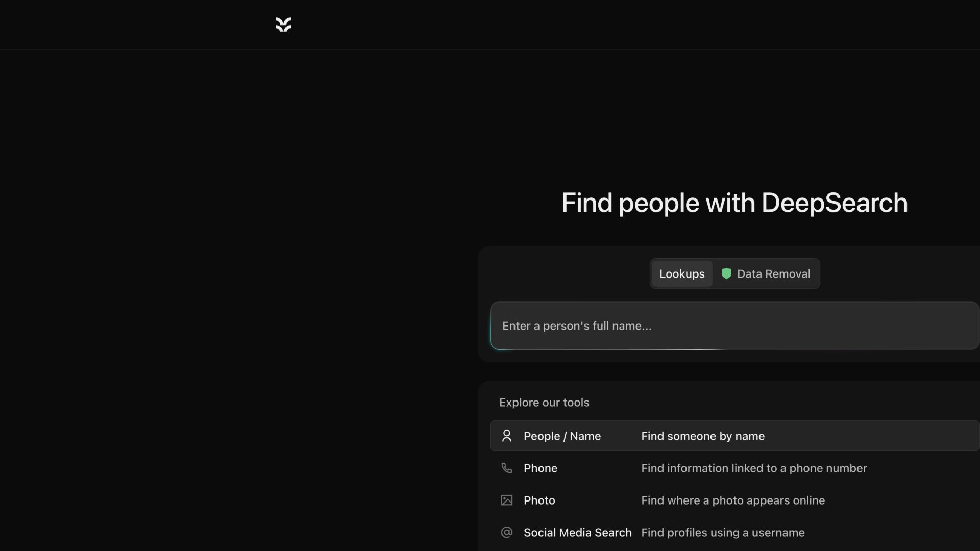Click the green shield icon

tap(726, 274)
